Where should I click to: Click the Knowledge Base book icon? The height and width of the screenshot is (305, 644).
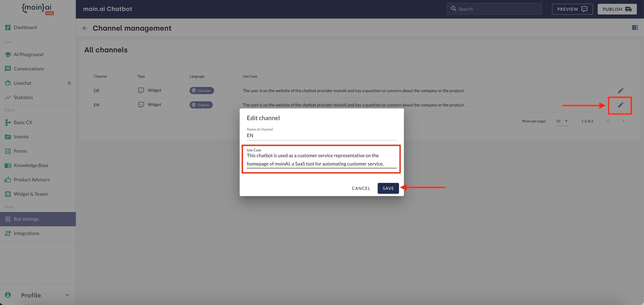pyautogui.click(x=8, y=166)
